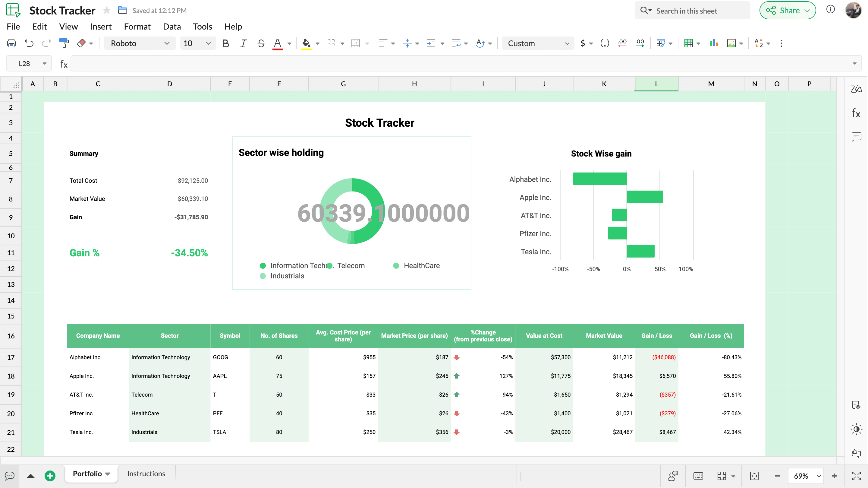Toggle italic formatting
868x488 pixels.
(x=243, y=43)
